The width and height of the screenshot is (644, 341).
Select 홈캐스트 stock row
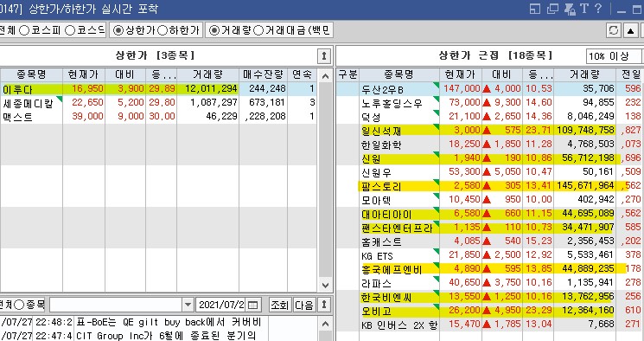(x=490, y=241)
